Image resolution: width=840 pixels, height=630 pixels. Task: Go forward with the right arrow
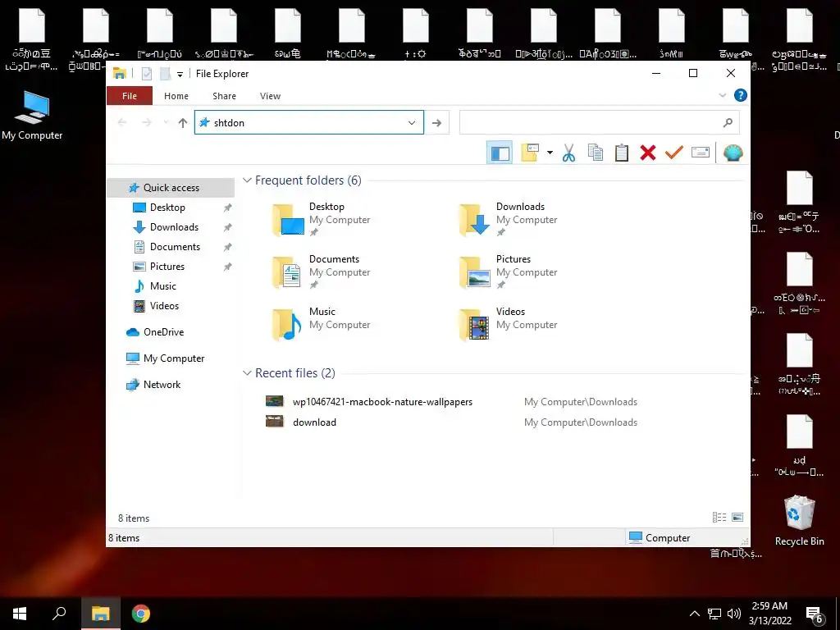pyautogui.click(x=146, y=123)
